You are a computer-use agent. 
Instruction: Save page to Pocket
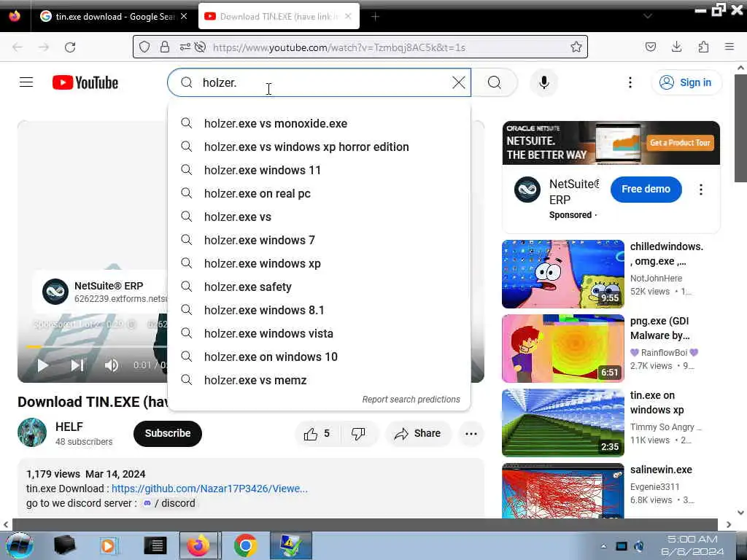650,47
